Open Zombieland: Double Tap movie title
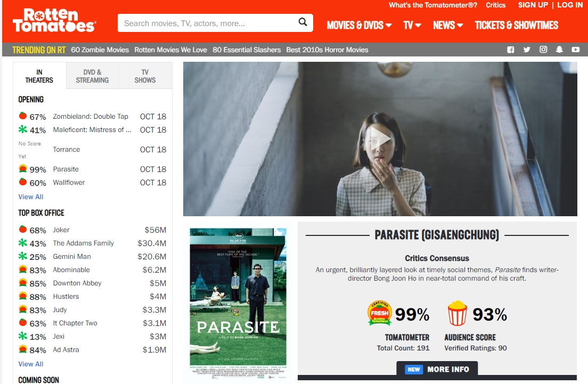 point(91,116)
